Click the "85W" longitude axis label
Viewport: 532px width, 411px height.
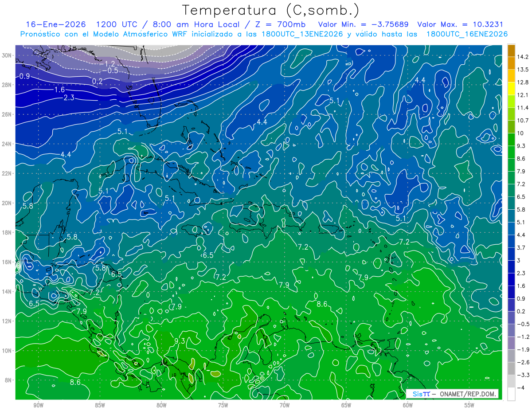(100, 405)
